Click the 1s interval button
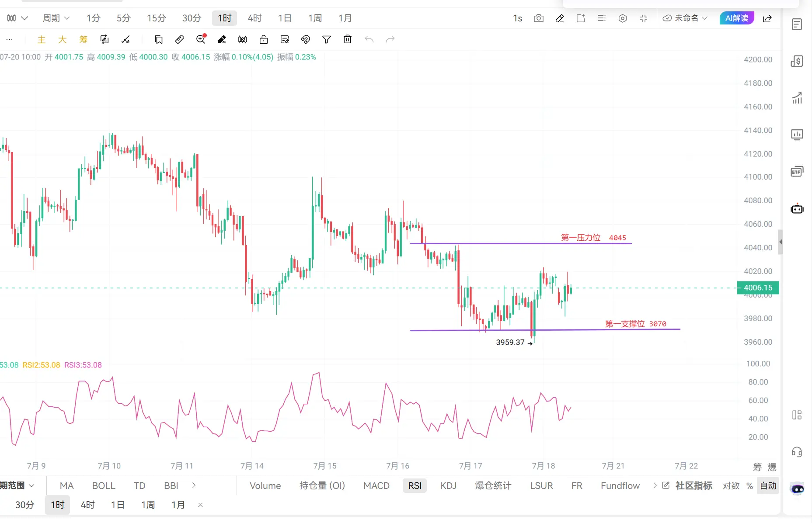Screen dimensions: 812x523 (518, 18)
